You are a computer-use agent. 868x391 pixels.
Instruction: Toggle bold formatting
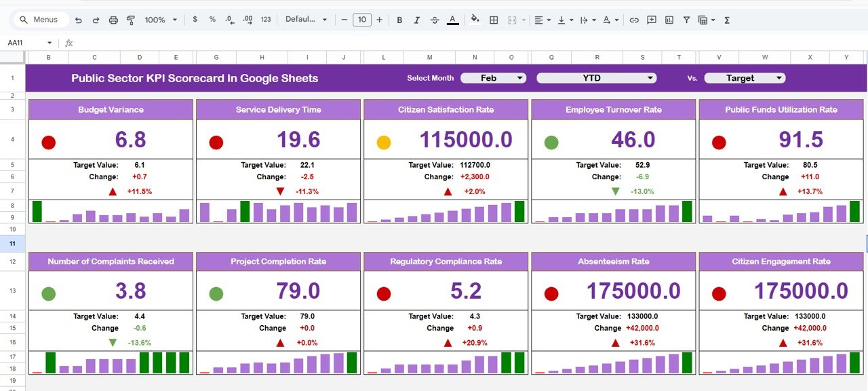click(x=399, y=20)
